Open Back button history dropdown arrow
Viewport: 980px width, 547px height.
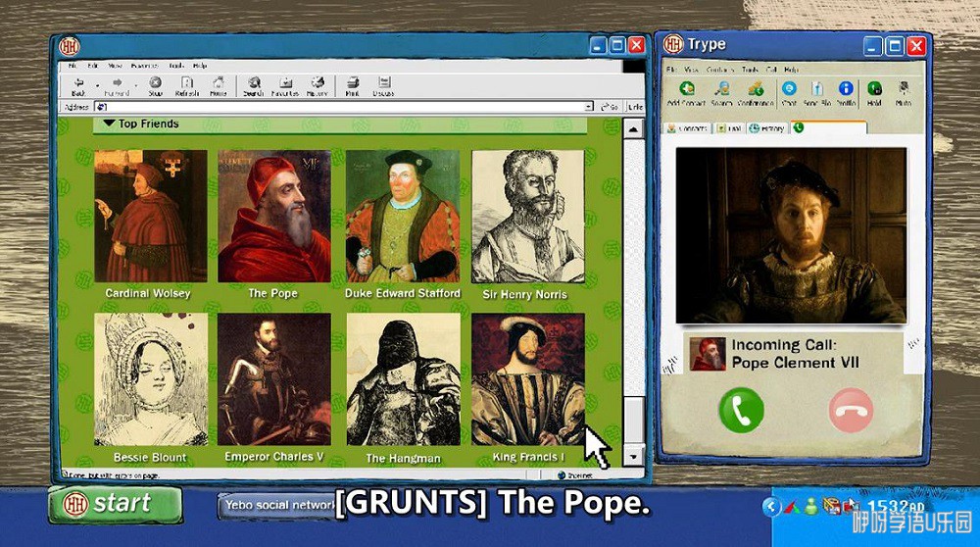click(97, 83)
